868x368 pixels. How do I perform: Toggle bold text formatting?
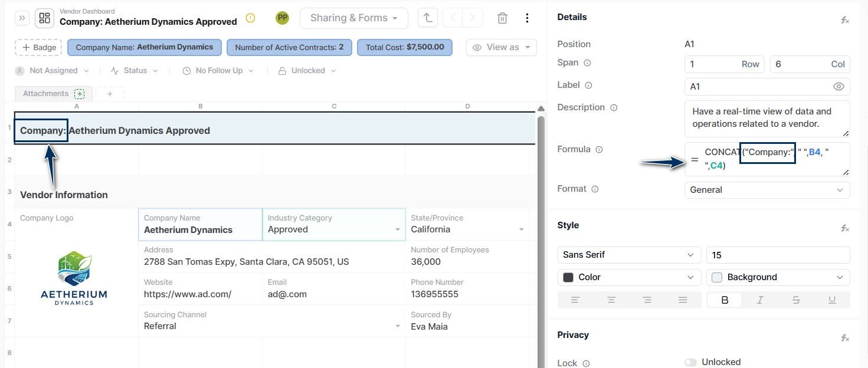tap(725, 300)
